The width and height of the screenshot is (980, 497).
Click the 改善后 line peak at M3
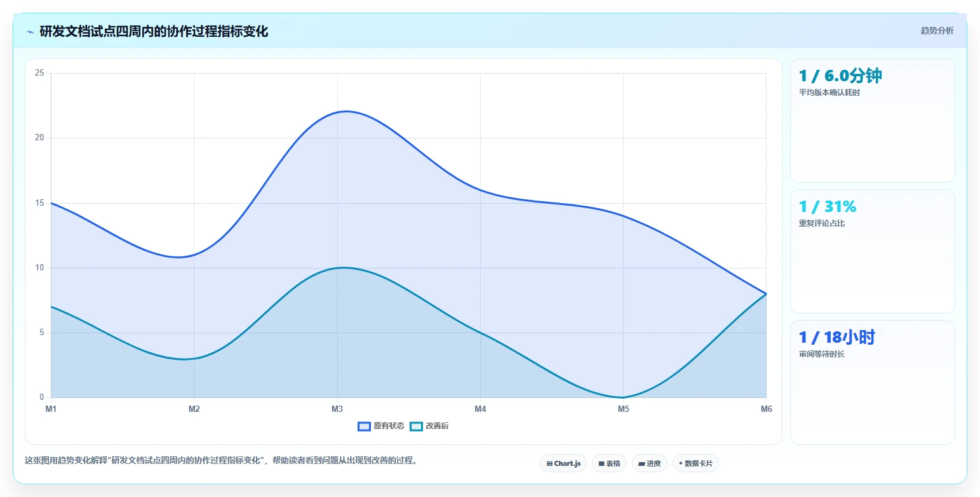click(x=337, y=268)
